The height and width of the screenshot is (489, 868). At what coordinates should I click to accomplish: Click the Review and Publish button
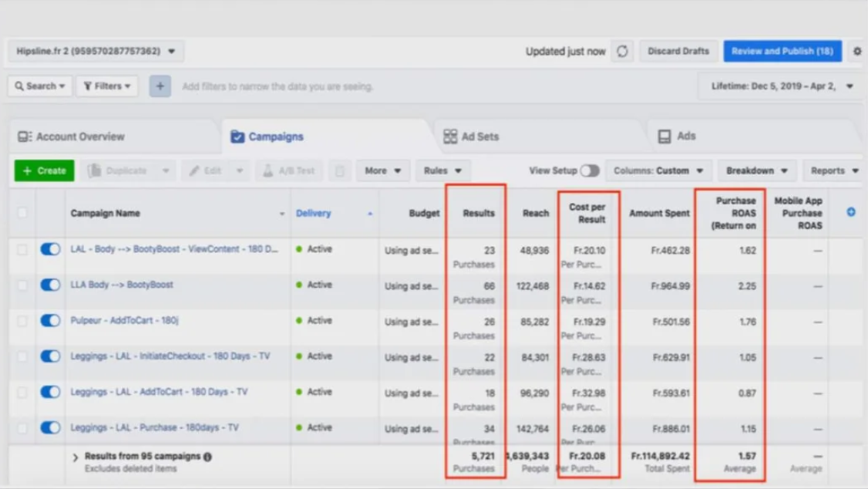coord(782,51)
